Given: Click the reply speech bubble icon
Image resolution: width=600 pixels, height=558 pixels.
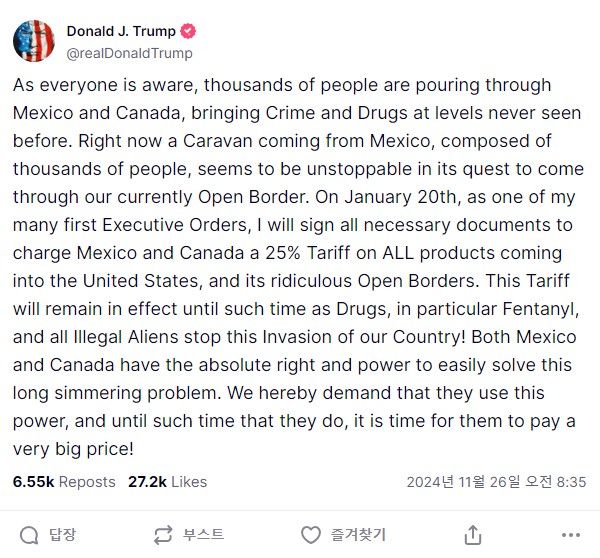Looking at the screenshot, I should pos(30,535).
